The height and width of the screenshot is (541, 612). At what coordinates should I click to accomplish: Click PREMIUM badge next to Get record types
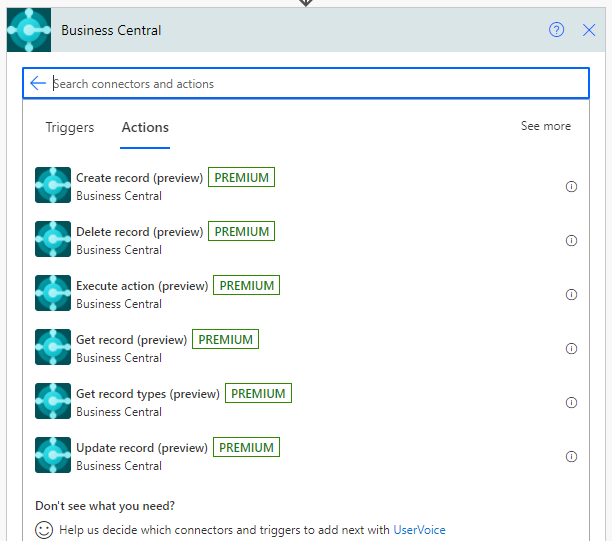pyautogui.click(x=258, y=393)
